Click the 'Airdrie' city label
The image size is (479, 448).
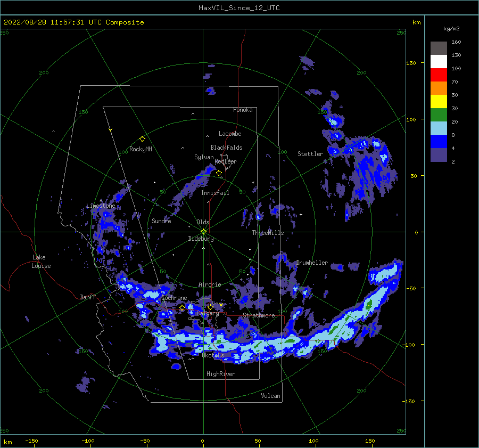pyautogui.click(x=210, y=284)
